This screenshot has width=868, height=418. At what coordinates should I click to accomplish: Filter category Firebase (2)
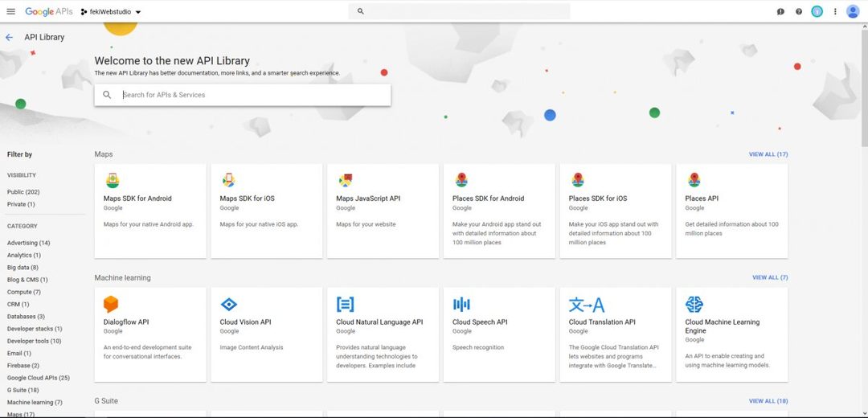click(x=23, y=366)
